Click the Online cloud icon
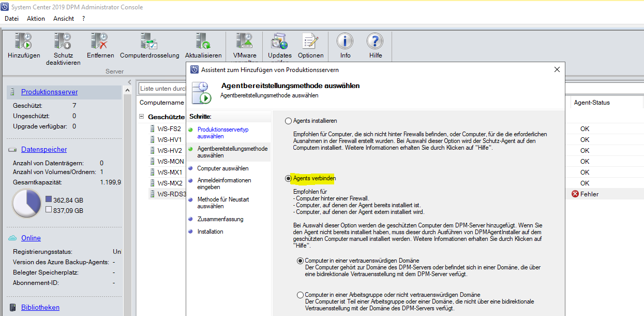This screenshot has width=644, height=316. pyautogui.click(x=12, y=238)
